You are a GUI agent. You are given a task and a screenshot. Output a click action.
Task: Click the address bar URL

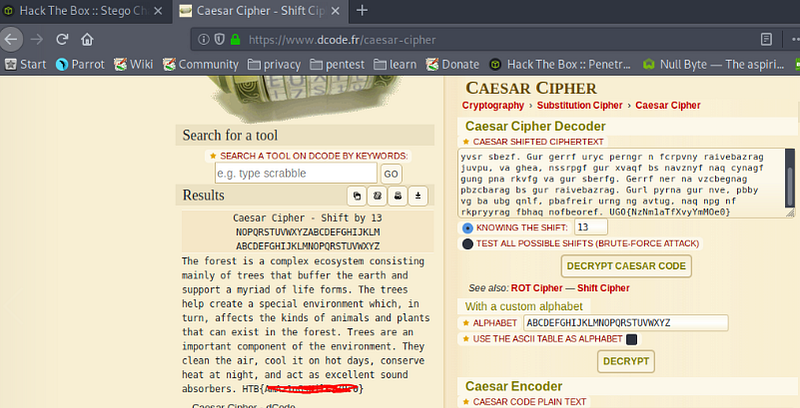tap(342, 40)
